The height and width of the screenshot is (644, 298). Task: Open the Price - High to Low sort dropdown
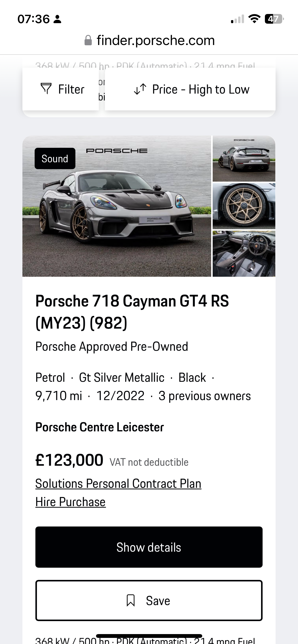190,89
